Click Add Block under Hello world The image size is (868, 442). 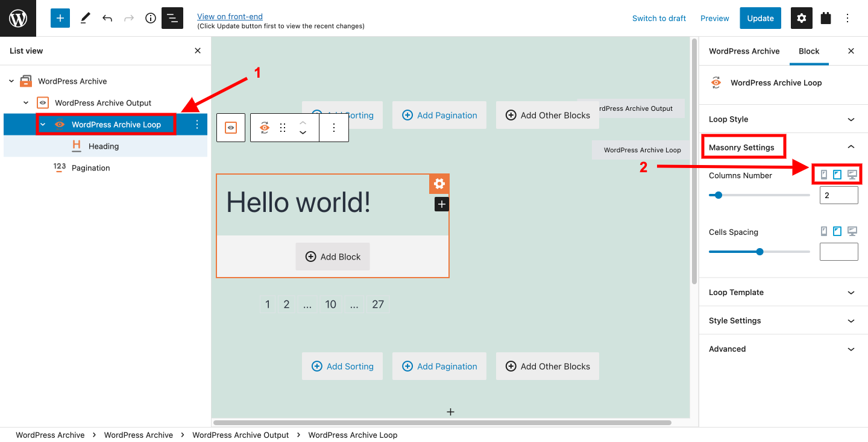tap(333, 257)
